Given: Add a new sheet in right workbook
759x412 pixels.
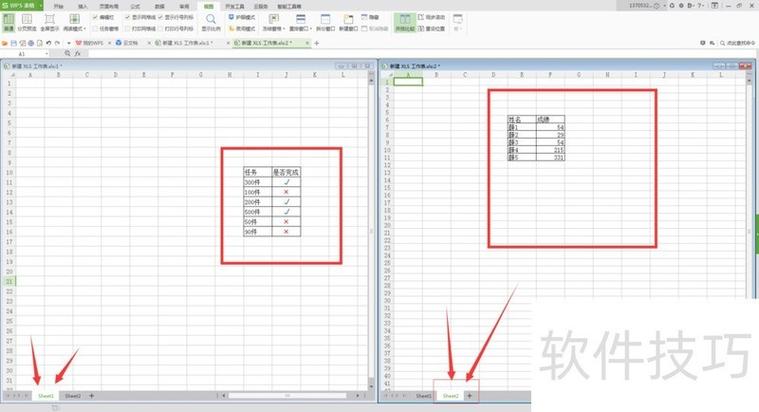Looking at the screenshot, I should tap(469, 396).
